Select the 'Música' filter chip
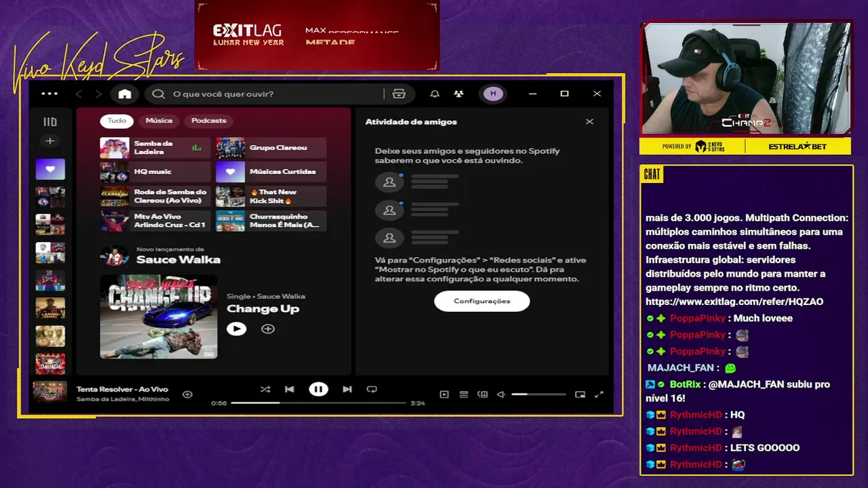 point(159,121)
